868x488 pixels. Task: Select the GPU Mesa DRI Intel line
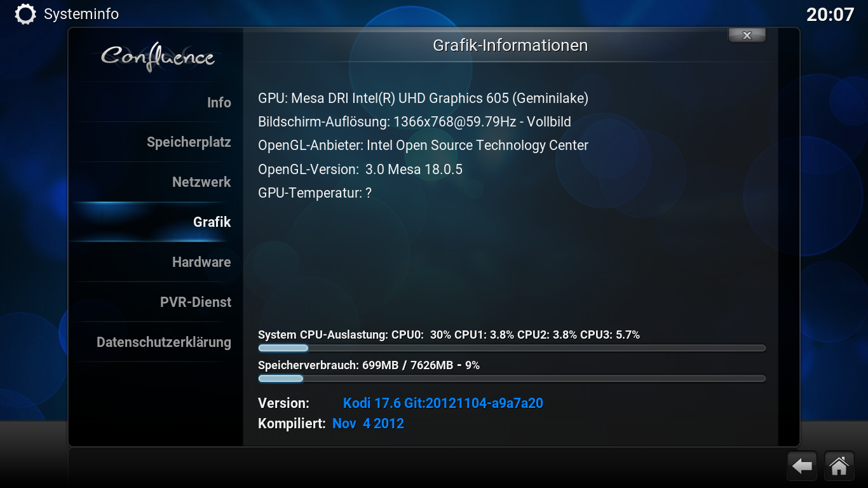point(423,98)
